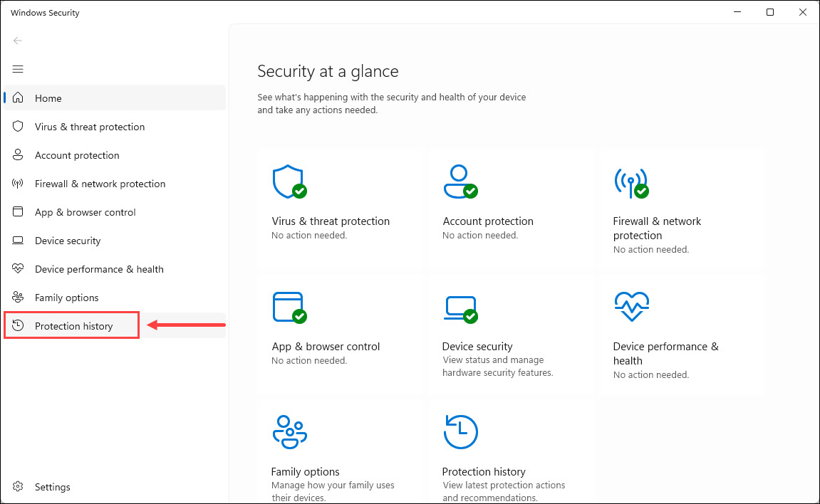This screenshot has width=820, height=504.
Task: Open Family options in the sidebar
Action: [x=66, y=298]
